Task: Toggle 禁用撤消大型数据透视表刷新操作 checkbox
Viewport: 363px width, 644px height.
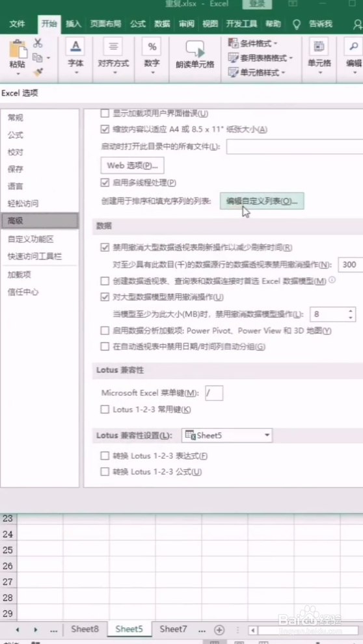Action: pyautogui.click(x=105, y=248)
